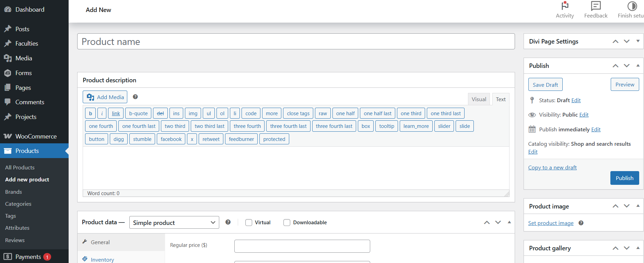Viewport: 644px width, 263px height.
Task: Move Publish panel down with arrow
Action: click(x=627, y=65)
